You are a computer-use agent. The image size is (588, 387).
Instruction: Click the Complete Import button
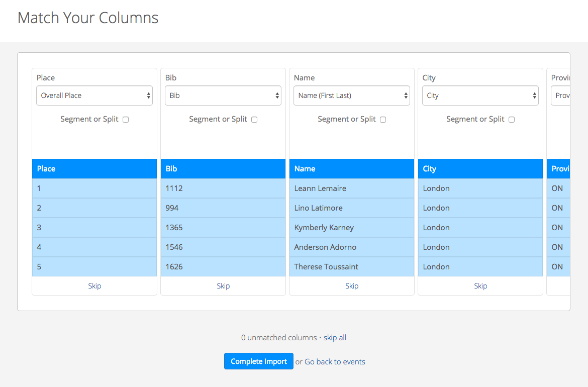pyautogui.click(x=259, y=361)
